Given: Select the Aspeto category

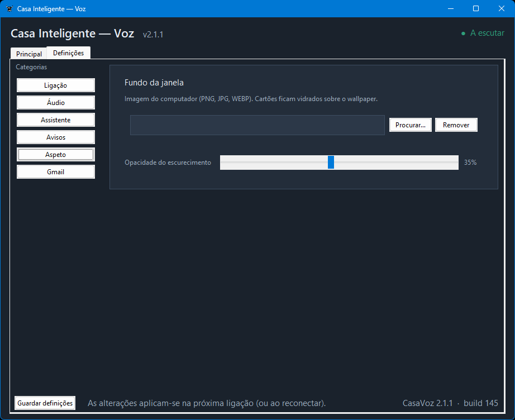Looking at the screenshot, I should pyautogui.click(x=56, y=155).
